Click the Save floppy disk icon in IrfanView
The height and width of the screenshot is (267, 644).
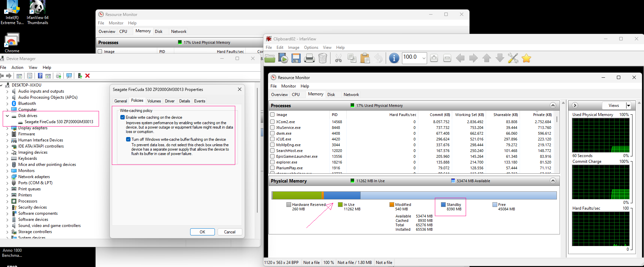tap(296, 58)
